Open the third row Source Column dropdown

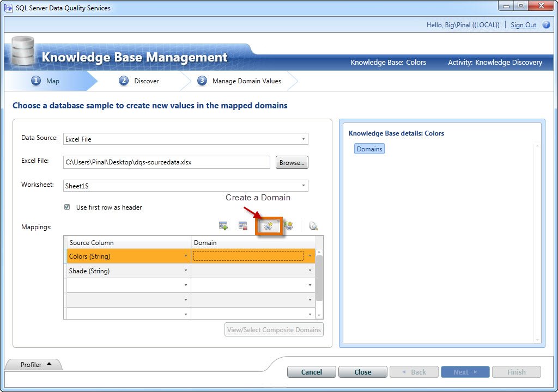(x=185, y=285)
